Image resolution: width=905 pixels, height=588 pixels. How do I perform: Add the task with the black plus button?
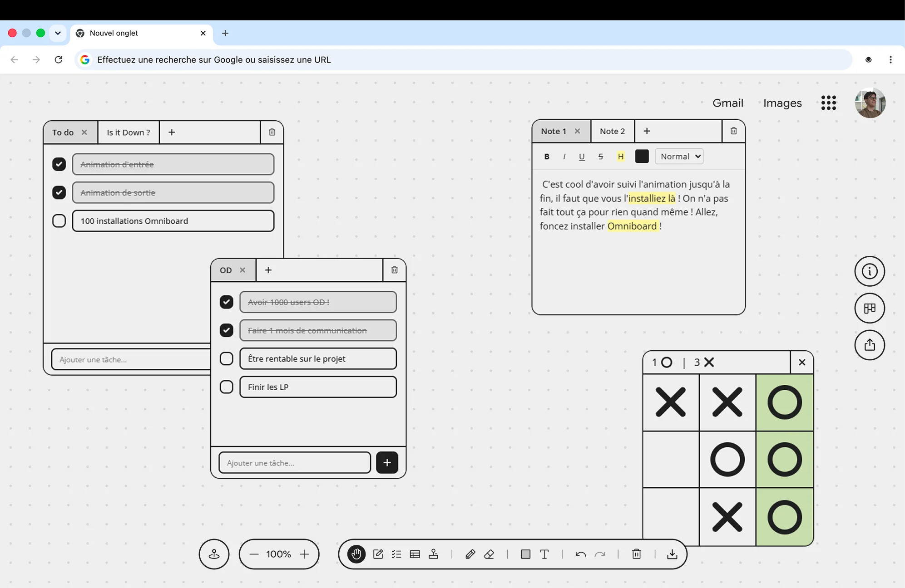click(x=387, y=463)
